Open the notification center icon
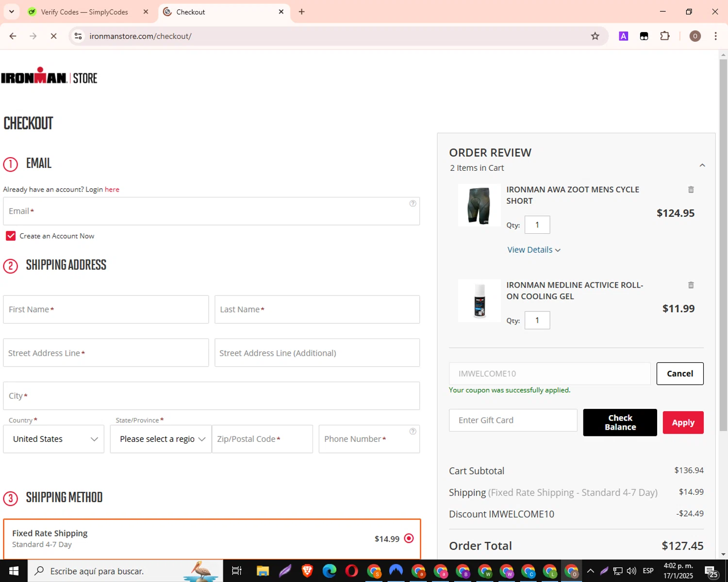Viewport: 728px width, 582px height. click(x=711, y=571)
